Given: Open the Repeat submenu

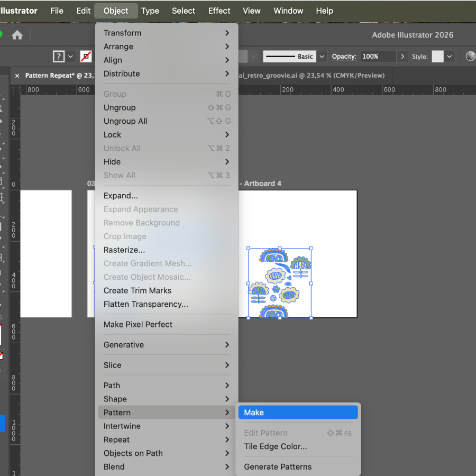Looking at the screenshot, I should (x=167, y=440).
